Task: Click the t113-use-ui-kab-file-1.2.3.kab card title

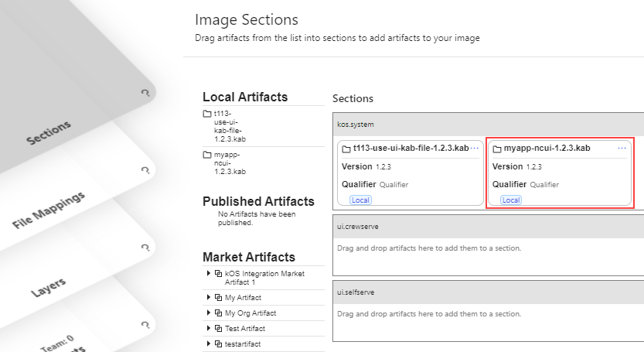Action: [x=411, y=148]
